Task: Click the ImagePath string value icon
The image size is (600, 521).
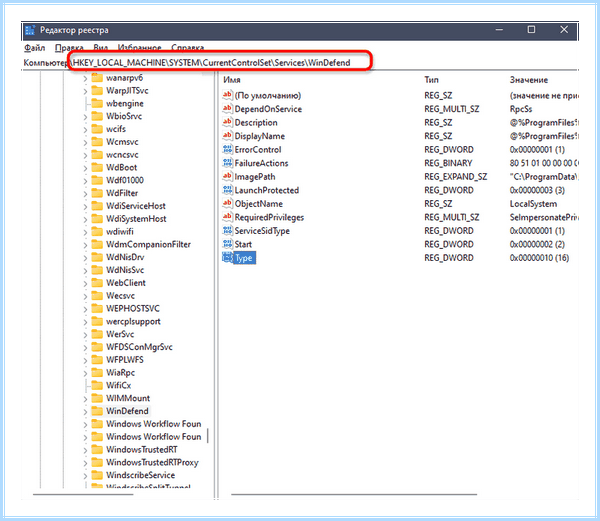Action: click(227, 176)
